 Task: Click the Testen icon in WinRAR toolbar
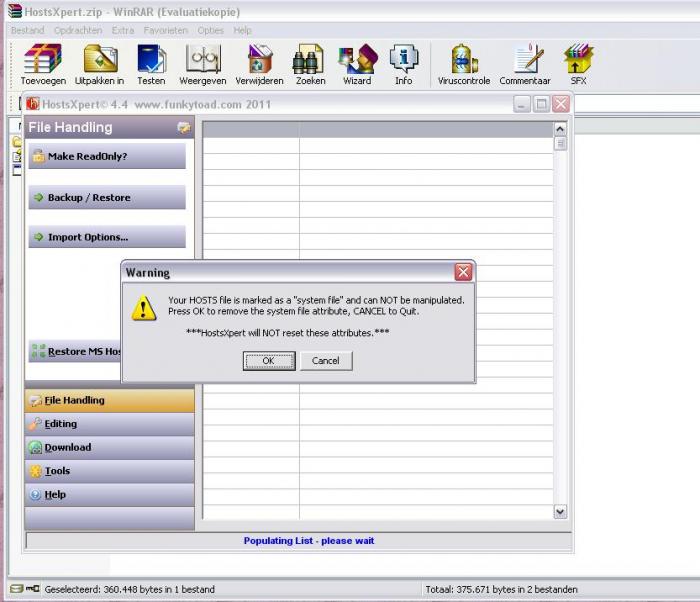coord(151,64)
